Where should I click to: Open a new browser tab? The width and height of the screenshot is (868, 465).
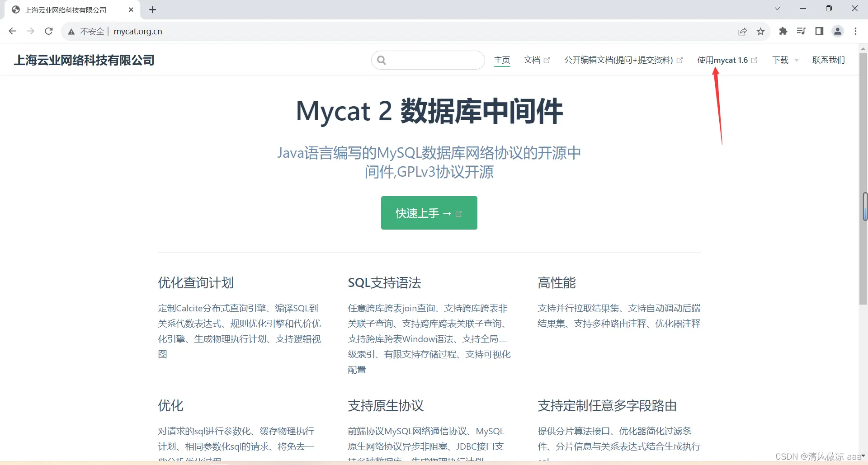(153, 9)
